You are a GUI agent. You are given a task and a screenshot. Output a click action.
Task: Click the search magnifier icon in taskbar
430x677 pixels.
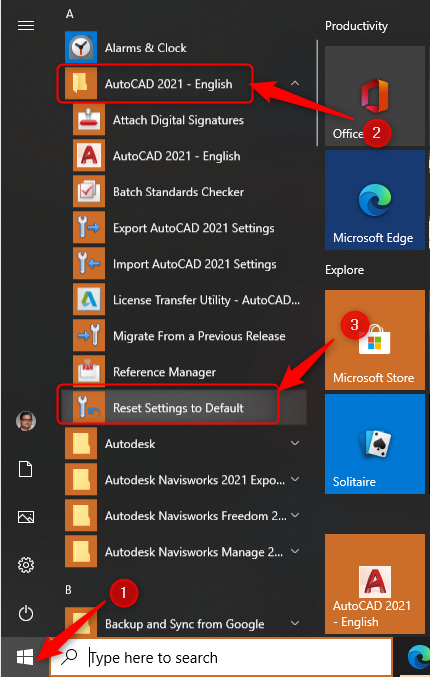click(69, 658)
